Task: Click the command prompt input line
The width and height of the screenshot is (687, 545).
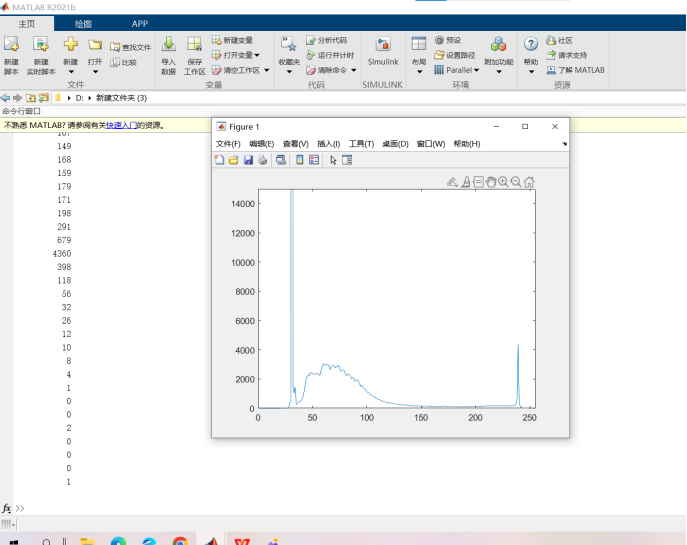Action: tap(351, 508)
